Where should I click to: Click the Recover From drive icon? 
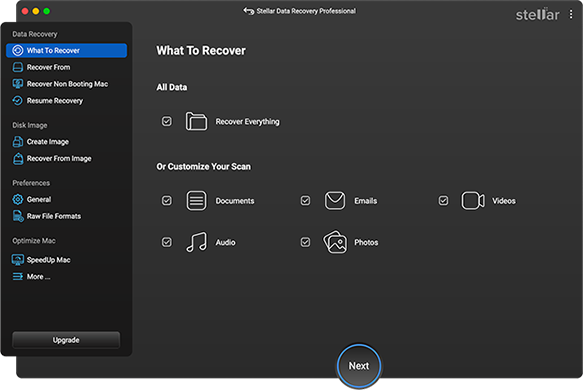(17, 67)
